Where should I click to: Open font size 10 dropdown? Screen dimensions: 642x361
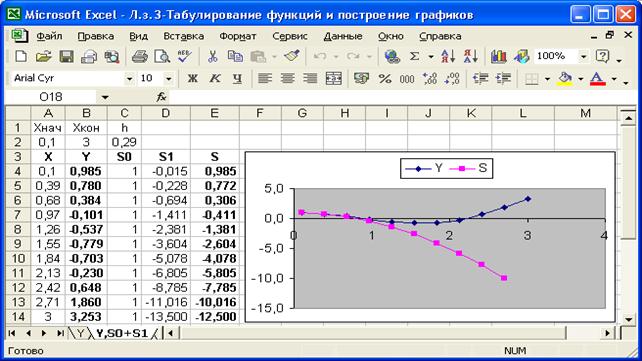[x=168, y=78]
